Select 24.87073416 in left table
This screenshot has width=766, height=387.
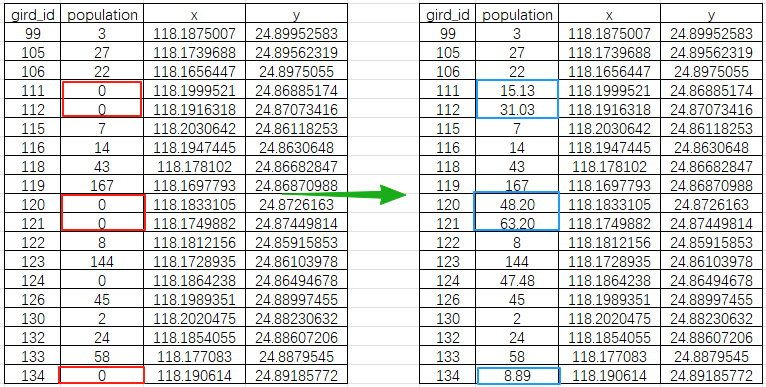tap(296, 109)
